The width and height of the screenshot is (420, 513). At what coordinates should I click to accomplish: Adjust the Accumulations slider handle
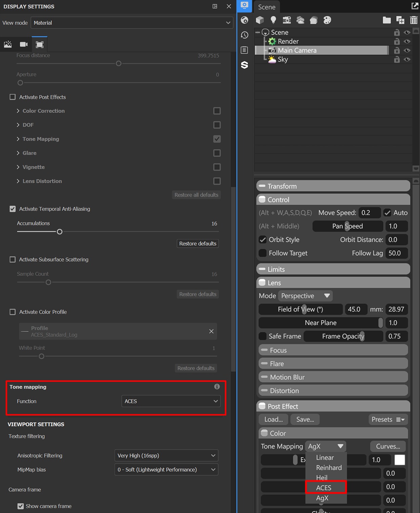[60, 232]
